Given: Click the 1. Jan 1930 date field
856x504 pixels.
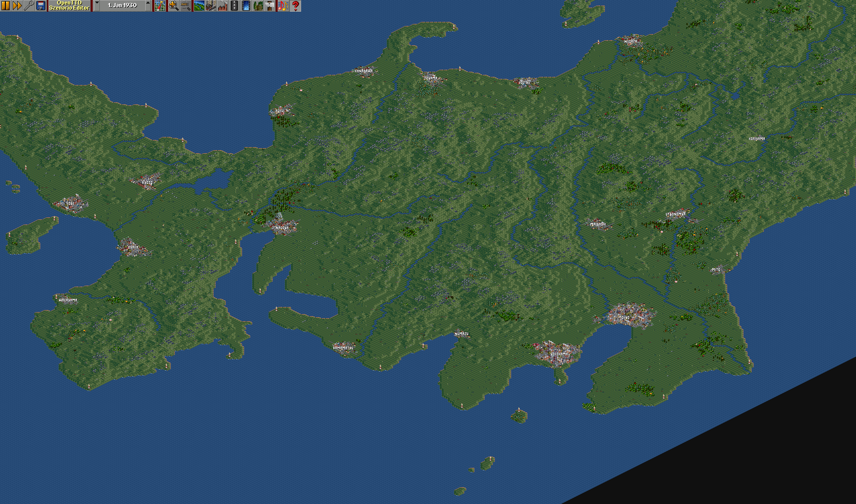Looking at the screenshot, I should 122,6.
